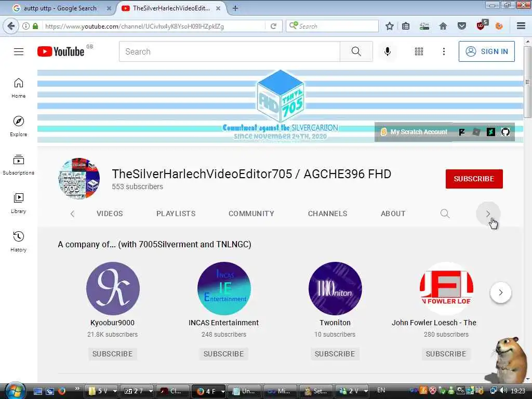Activate voice search microphone
The image size is (532, 399).
(388, 51)
